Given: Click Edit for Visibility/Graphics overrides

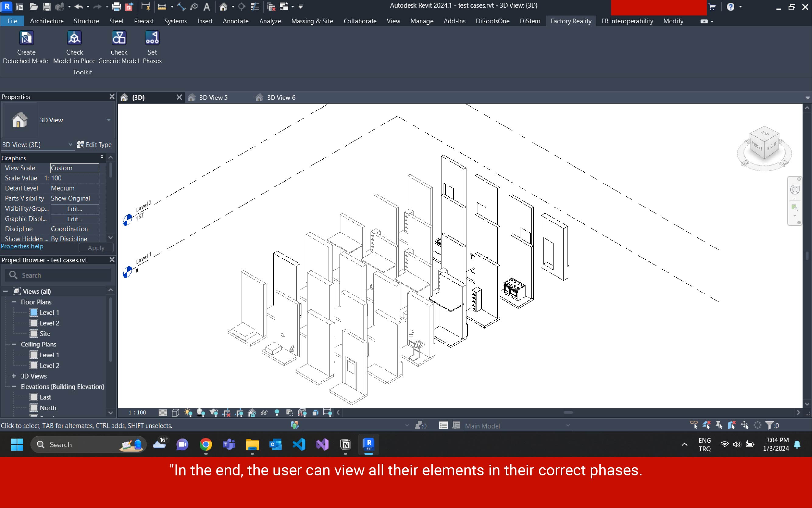Looking at the screenshot, I should (x=75, y=209).
